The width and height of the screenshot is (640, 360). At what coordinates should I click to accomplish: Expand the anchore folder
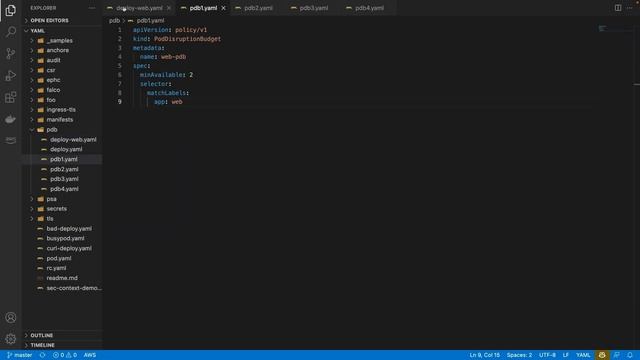[58, 50]
